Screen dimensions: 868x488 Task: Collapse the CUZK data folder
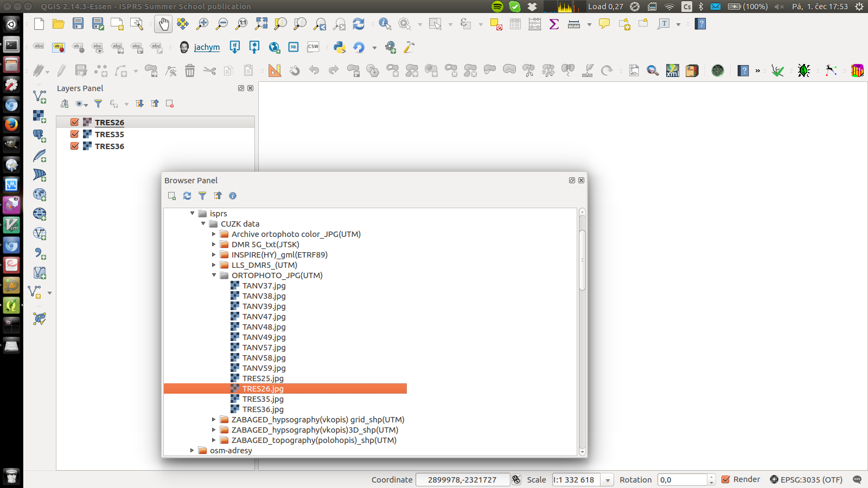click(x=203, y=224)
